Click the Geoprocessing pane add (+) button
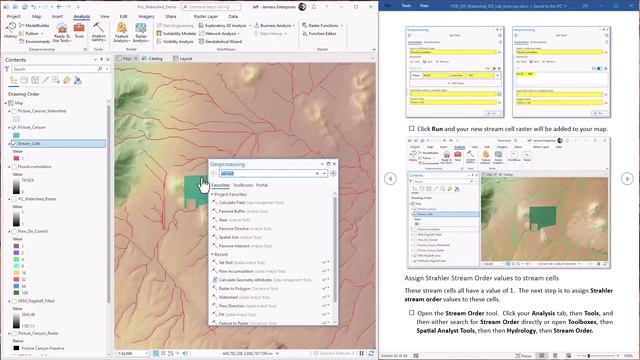Viewport: 640px width, 360px height. pos(333,173)
